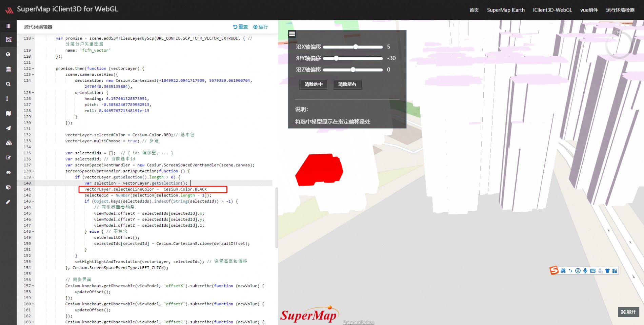Switch the Sogou English/Chinese mode button (英)
The width and height of the screenshot is (644, 325).
[563, 271]
